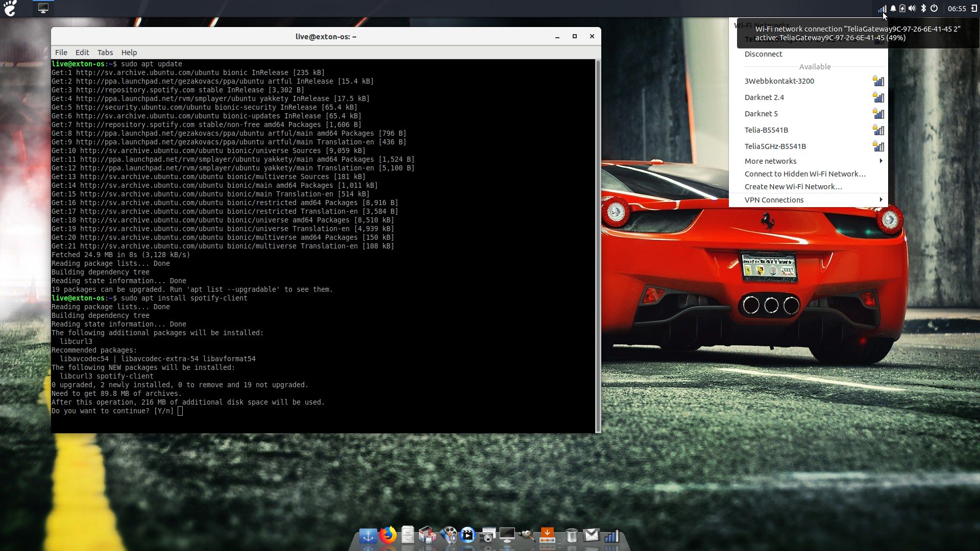The height and width of the screenshot is (551, 980).
Task: Click the terminal cursor after [Y/n] prompt
Action: pyautogui.click(x=180, y=411)
